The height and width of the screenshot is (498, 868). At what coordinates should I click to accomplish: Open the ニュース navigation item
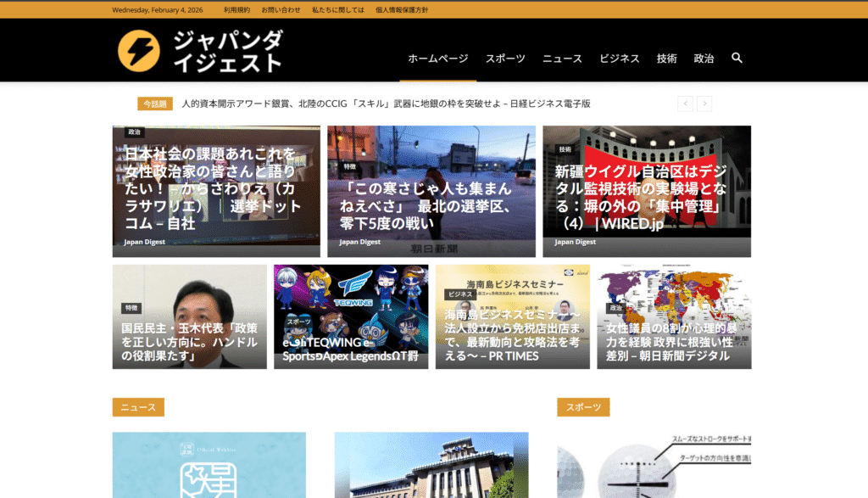[562, 59]
